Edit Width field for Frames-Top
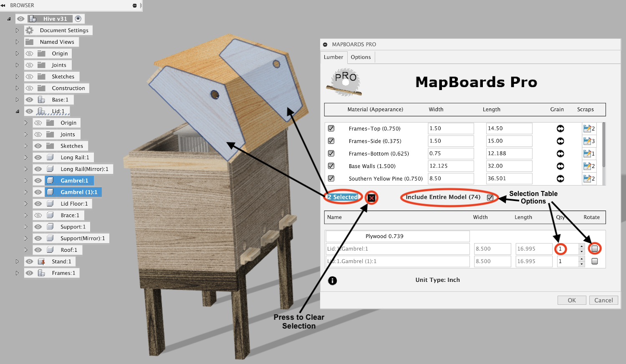Viewport: 626px width, 364px height. click(451, 128)
